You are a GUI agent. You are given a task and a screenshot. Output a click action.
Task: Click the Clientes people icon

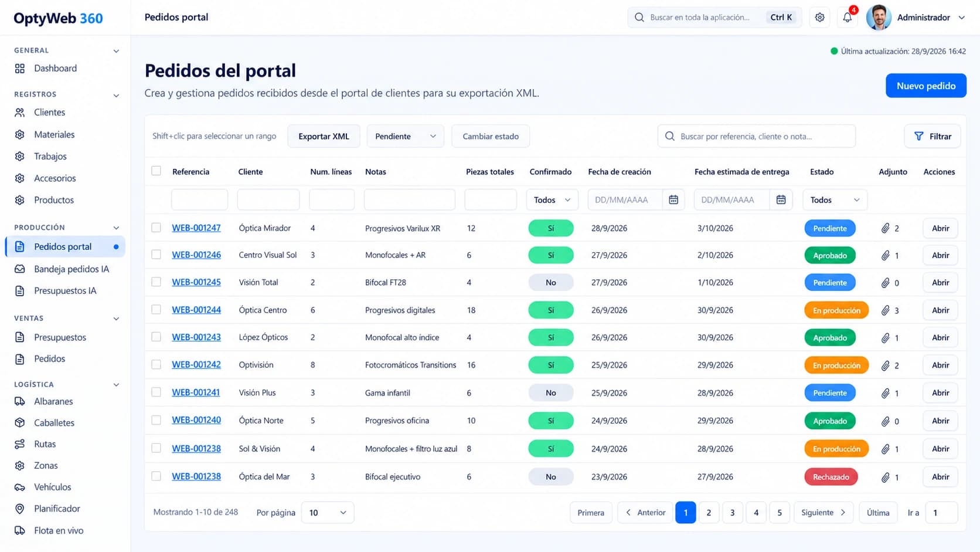[x=20, y=113]
